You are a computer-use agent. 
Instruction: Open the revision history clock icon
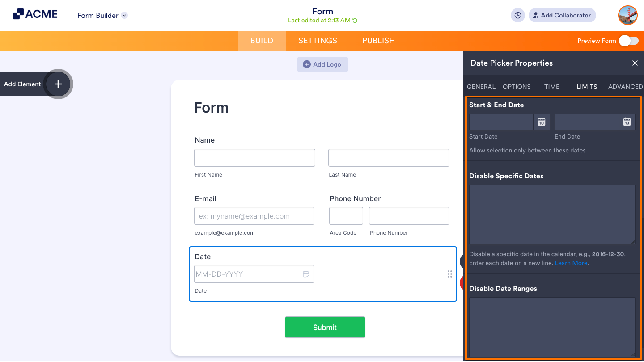click(517, 15)
